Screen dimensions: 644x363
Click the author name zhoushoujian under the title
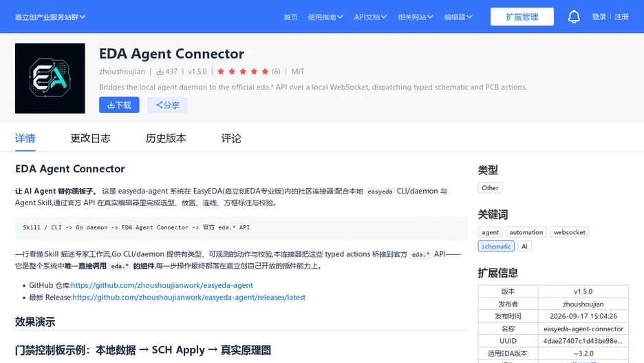tap(122, 72)
